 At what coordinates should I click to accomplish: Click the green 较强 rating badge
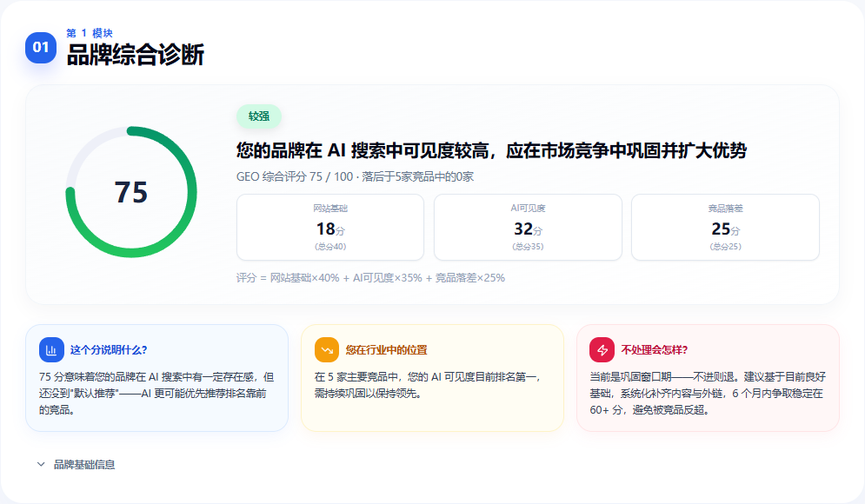pos(259,116)
